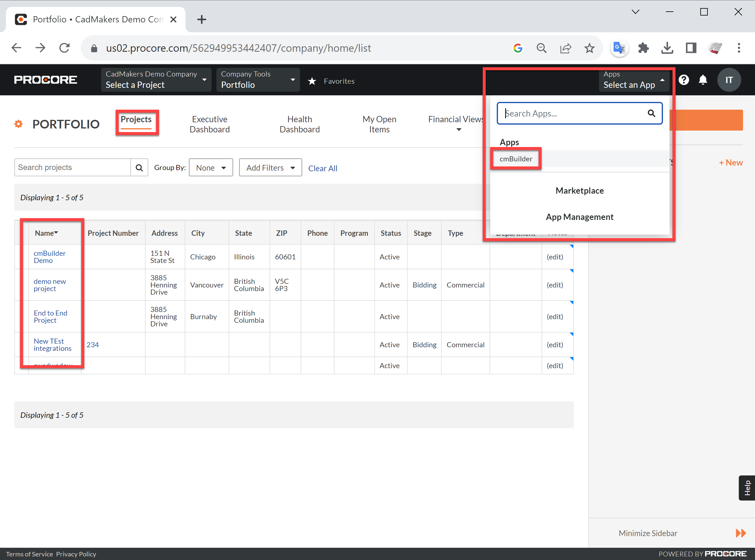Expand the Financial Views menu
The image size is (755, 560).
456,124
